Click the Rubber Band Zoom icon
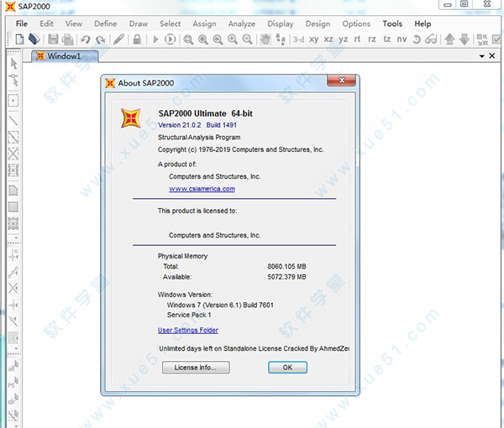The image size is (504, 428). tap(188, 39)
